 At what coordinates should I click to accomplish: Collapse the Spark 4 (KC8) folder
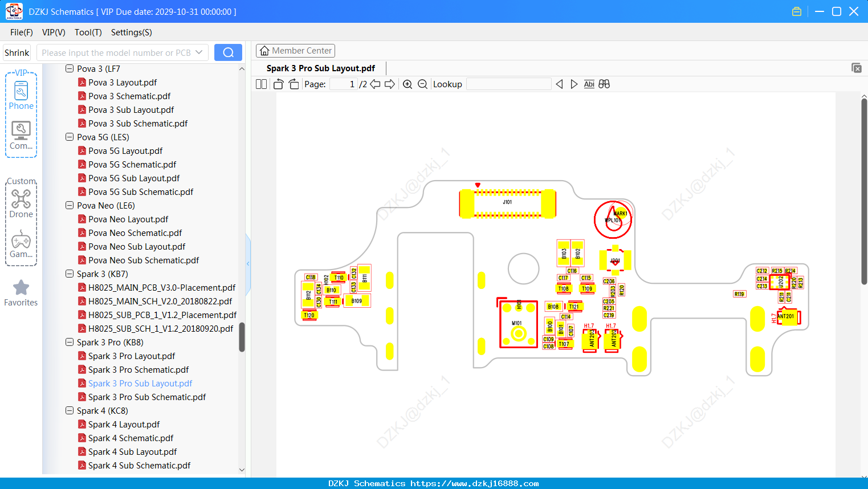point(70,411)
